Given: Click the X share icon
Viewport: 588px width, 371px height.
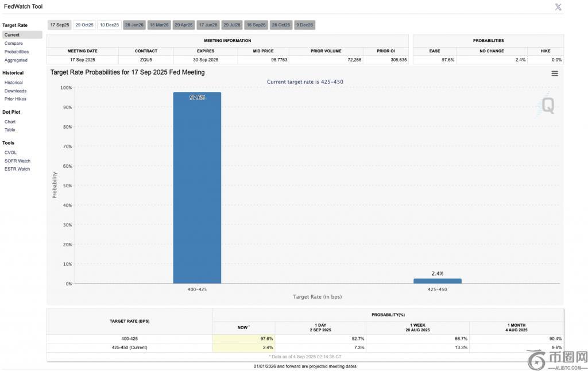Looking at the screenshot, I should coord(558,7).
